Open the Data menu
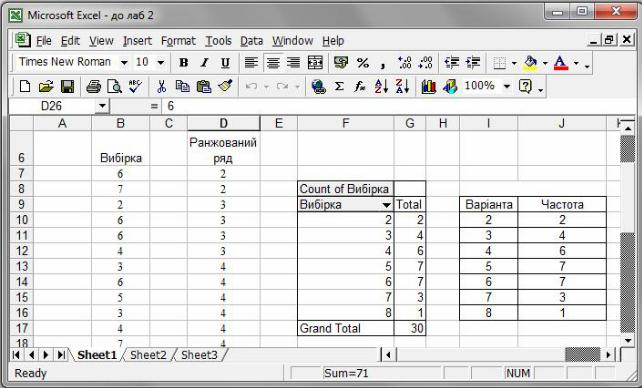Viewport: 642px width, 388px height. 251,41
